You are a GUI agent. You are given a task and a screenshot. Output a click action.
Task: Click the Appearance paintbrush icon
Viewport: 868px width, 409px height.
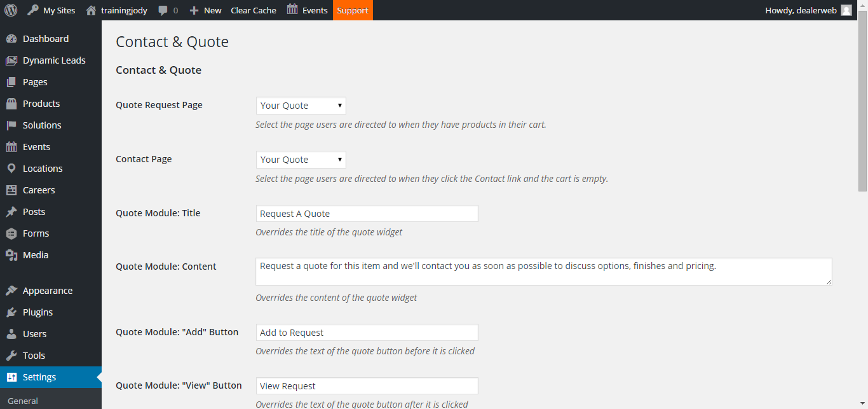coord(11,291)
